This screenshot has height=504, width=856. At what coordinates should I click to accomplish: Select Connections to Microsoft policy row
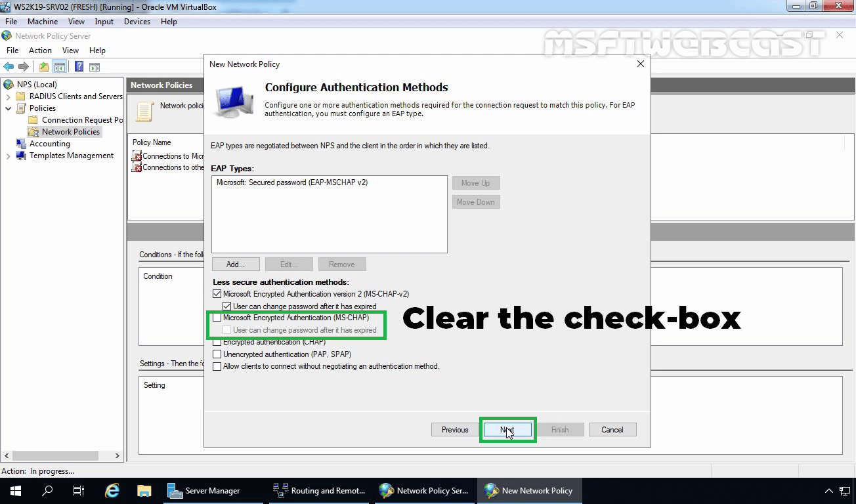(169, 156)
